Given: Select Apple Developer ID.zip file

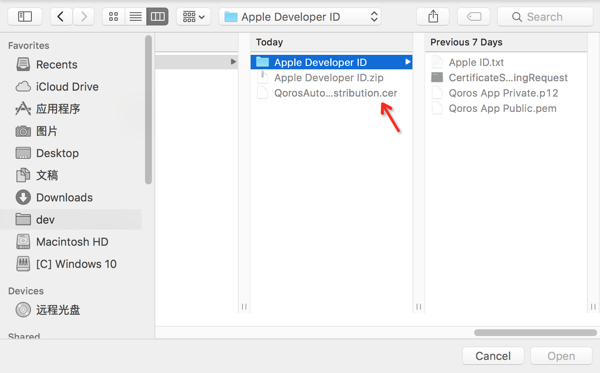Looking at the screenshot, I should click(331, 78).
